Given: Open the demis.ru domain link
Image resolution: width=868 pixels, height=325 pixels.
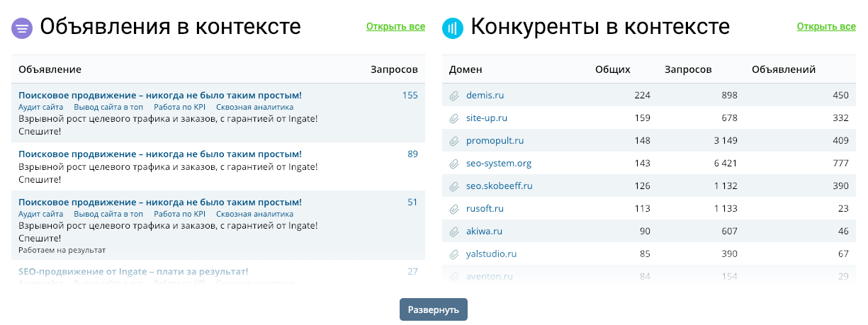Looking at the screenshot, I should click(485, 96).
